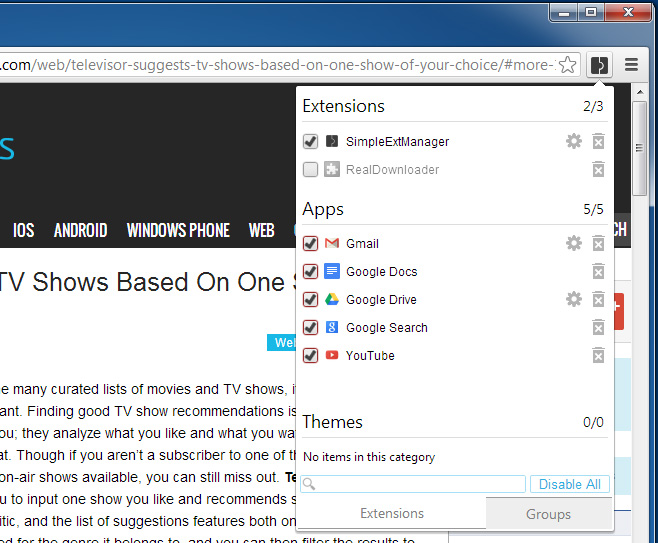Click the article title 'TV Shows Based On One'

(x=143, y=282)
